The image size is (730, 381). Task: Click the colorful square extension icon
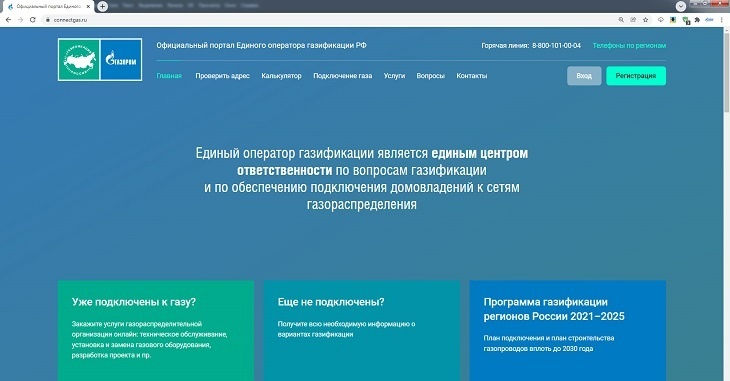673,20
